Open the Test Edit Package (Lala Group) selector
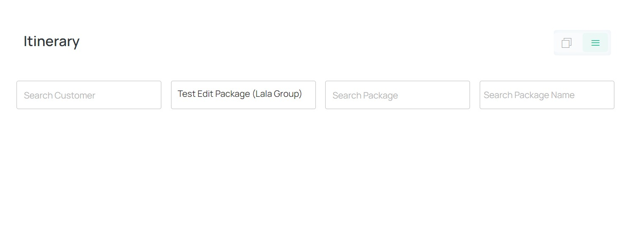This screenshot has height=241, width=644. tap(243, 95)
